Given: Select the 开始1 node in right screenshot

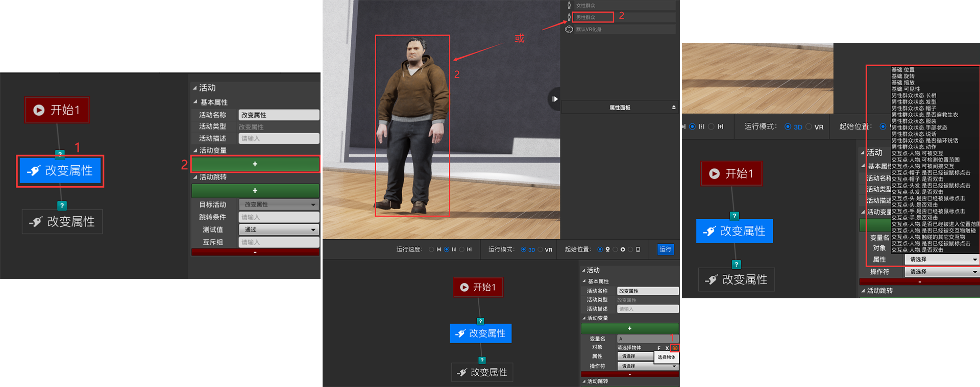Looking at the screenshot, I should click(731, 174).
